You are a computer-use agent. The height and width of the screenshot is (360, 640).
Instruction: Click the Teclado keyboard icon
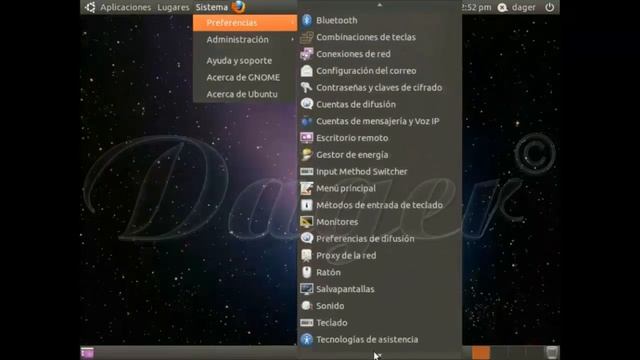(307, 322)
